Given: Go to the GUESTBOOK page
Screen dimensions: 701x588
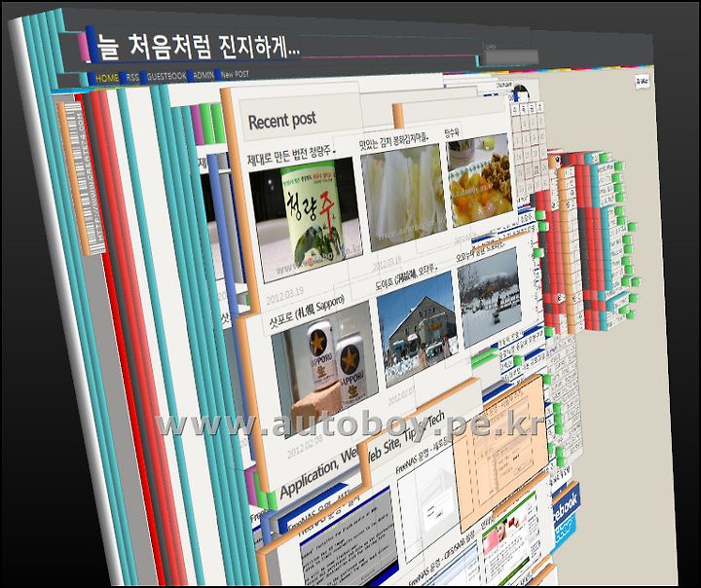Looking at the screenshot, I should 166,77.
